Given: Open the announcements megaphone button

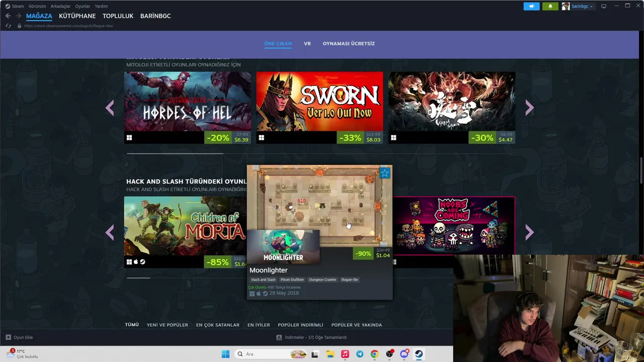Looking at the screenshot, I should tap(531, 7).
